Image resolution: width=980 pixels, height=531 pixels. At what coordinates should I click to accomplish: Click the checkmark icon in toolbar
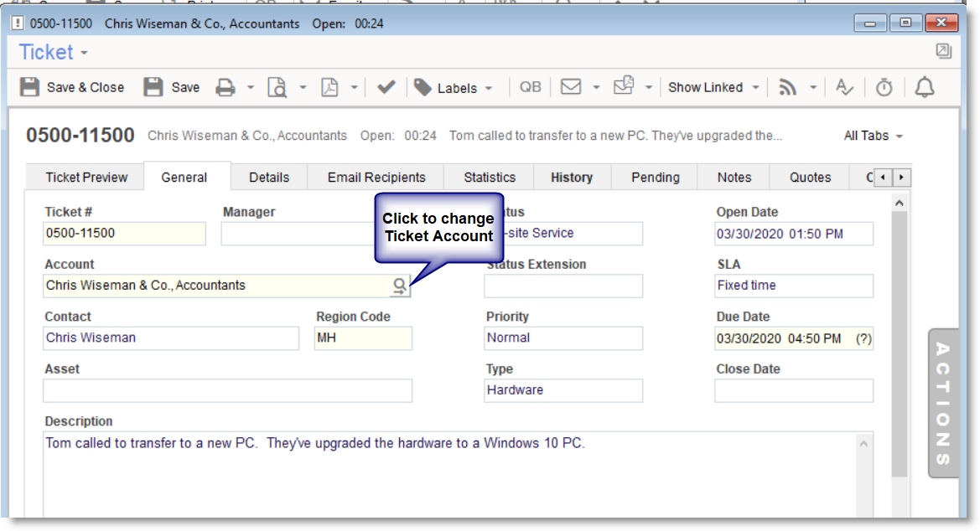[x=386, y=87]
